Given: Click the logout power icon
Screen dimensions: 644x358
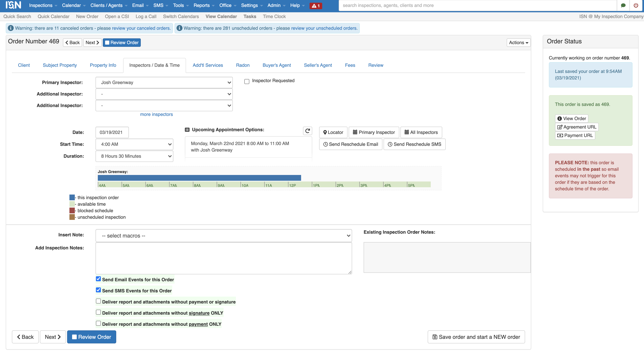Looking at the screenshot, I should (x=636, y=5).
